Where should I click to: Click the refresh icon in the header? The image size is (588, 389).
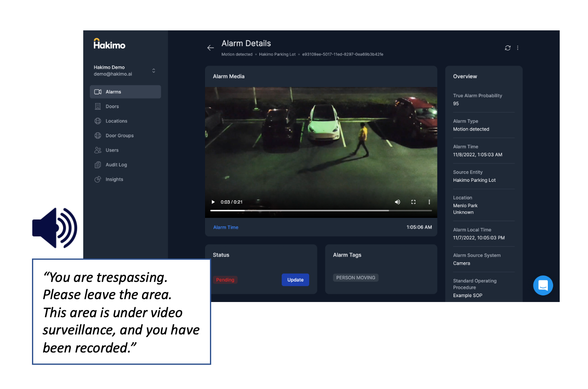(x=508, y=48)
